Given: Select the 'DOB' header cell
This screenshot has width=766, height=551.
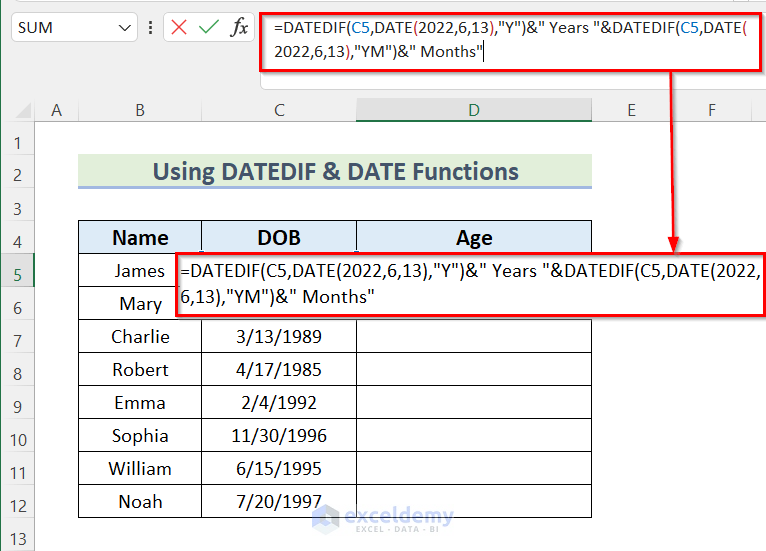Looking at the screenshot, I should (x=279, y=238).
